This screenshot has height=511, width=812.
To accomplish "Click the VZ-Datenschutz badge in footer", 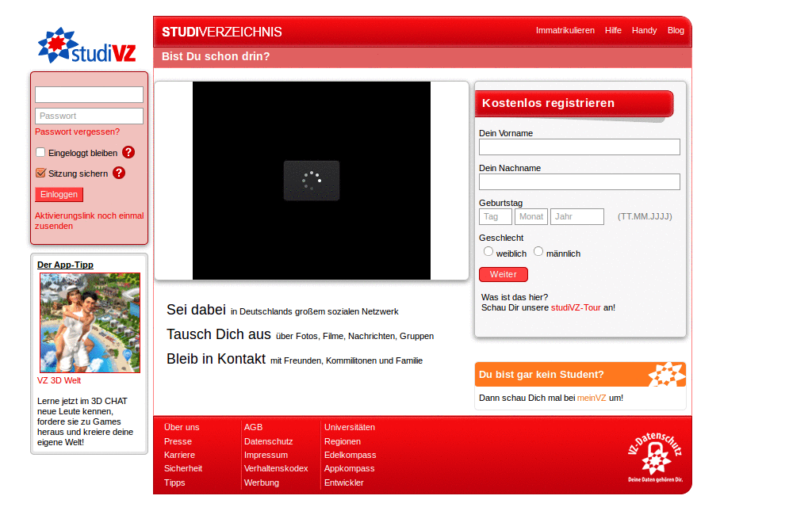I will [x=655, y=457].
